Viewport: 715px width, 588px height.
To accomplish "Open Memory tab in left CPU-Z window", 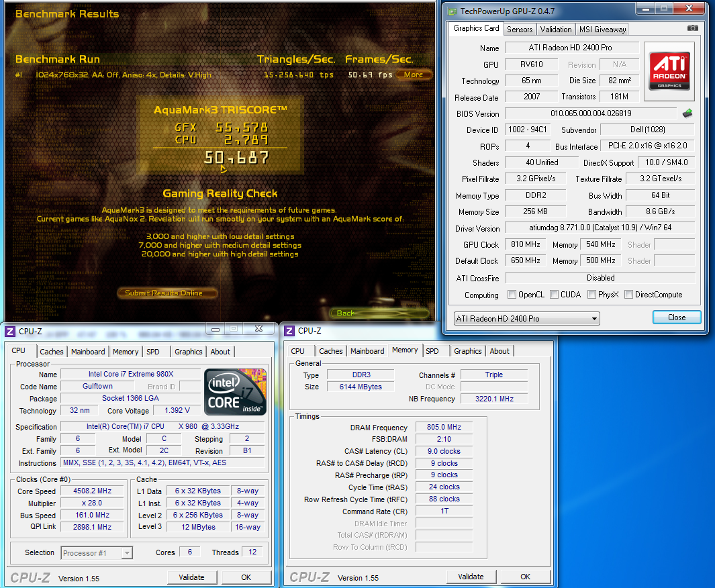I will point(126,352).
